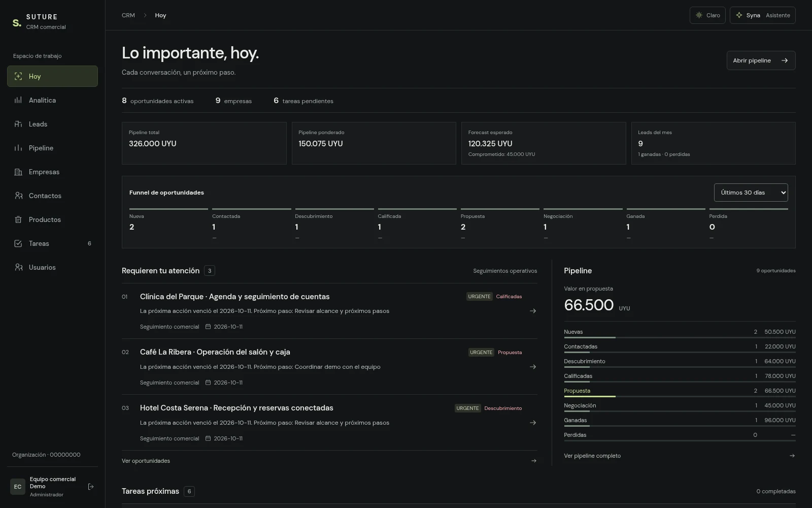The height and width of the screenshot is (508, 812).
Task: Open Café La Ribera row arrow
Action: coord(533,367)
